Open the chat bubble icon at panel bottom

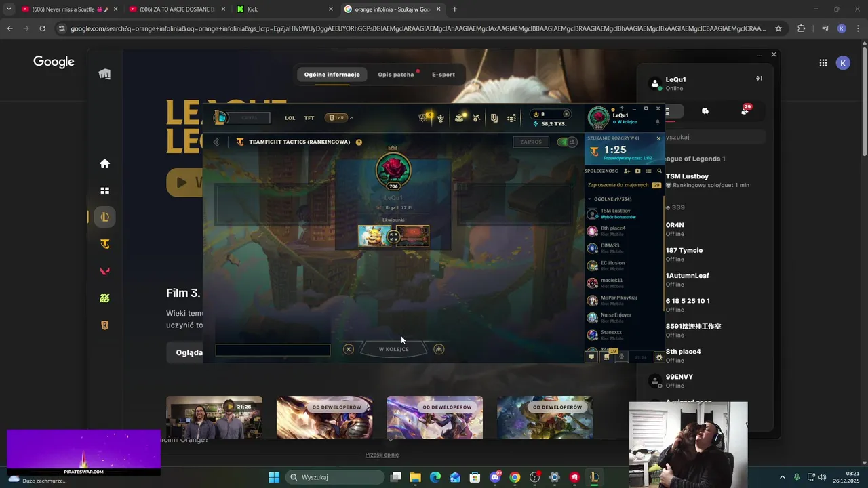coord(591,357)
